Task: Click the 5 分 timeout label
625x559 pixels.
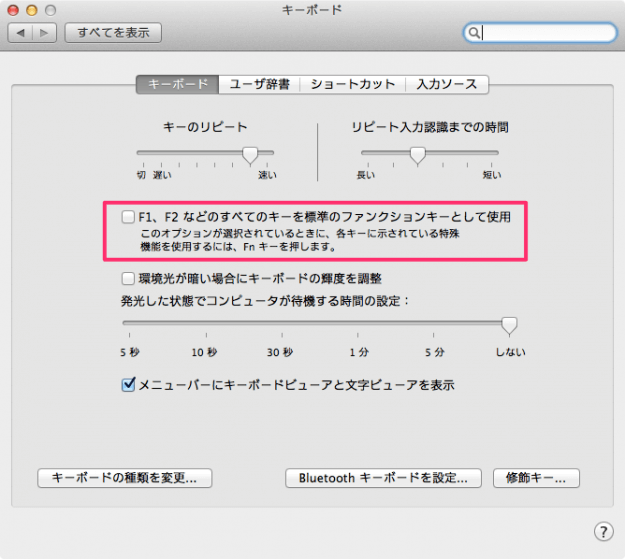Action: click(x=434, y=352)
